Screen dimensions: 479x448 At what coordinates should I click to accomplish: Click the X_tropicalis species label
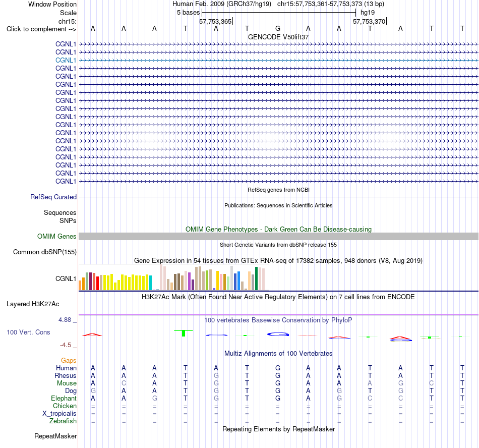coord(59,414)
